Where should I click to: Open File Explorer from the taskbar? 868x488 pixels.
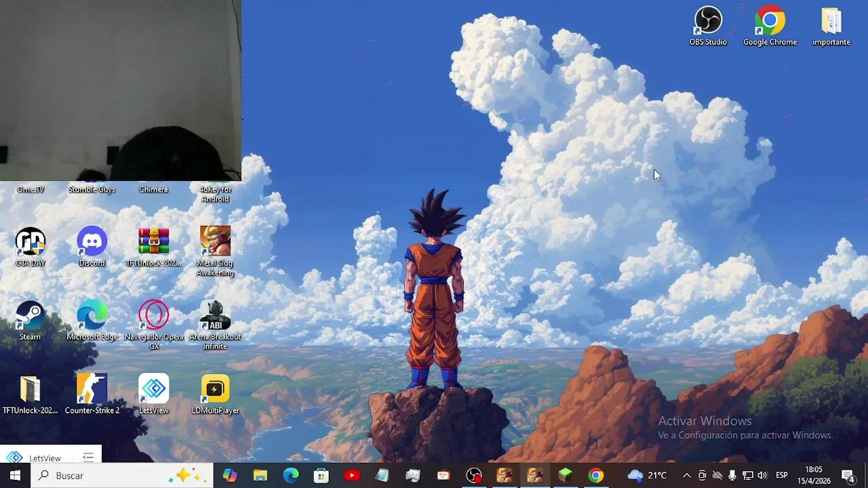coord(260,476)
